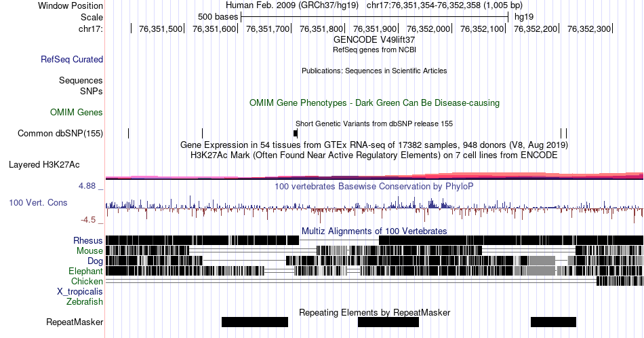Click the GENCODE V49lift37 track title
This screenshot has width=644, height=338.
[x=374, y=40]
